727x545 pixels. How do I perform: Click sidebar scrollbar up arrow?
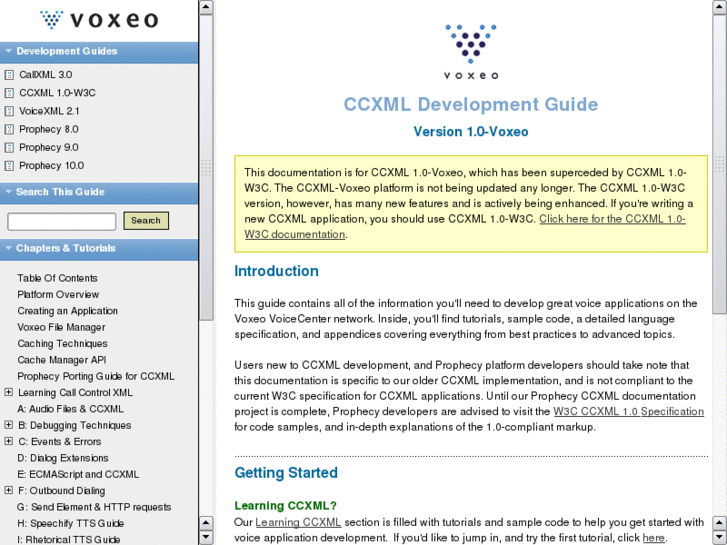coord(206,7)
